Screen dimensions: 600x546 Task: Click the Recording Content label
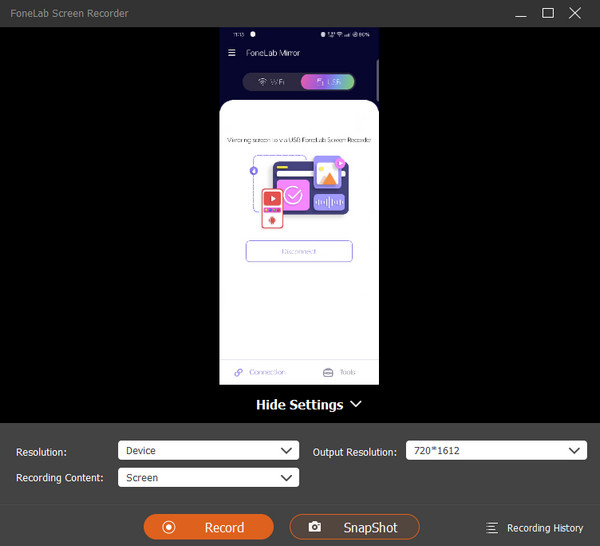(x=60, y=478)
